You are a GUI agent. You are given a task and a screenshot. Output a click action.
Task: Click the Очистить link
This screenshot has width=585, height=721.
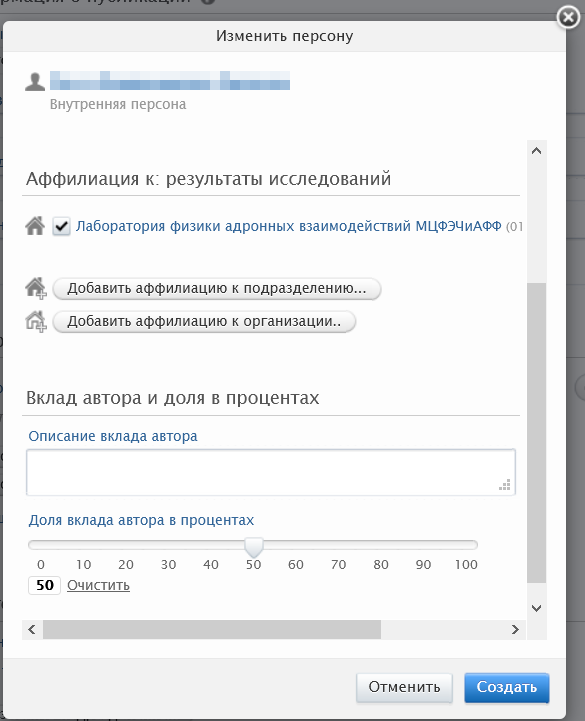[x=98, y=585]
